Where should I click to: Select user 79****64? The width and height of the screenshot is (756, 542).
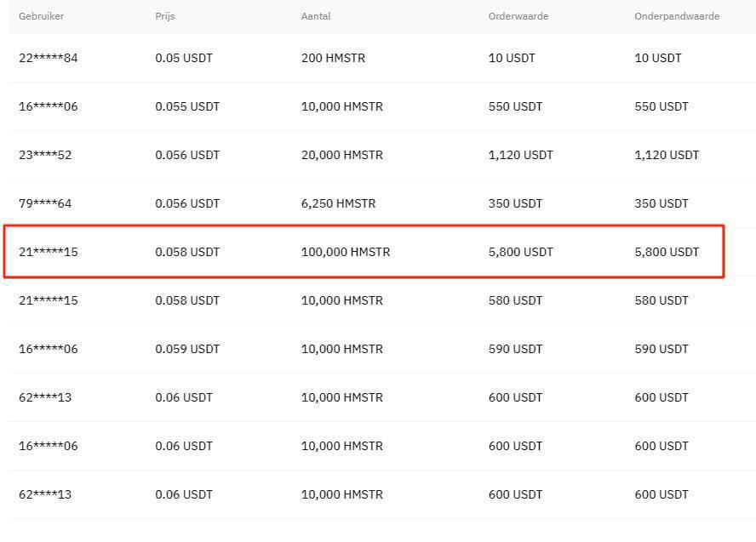[45, 203]
